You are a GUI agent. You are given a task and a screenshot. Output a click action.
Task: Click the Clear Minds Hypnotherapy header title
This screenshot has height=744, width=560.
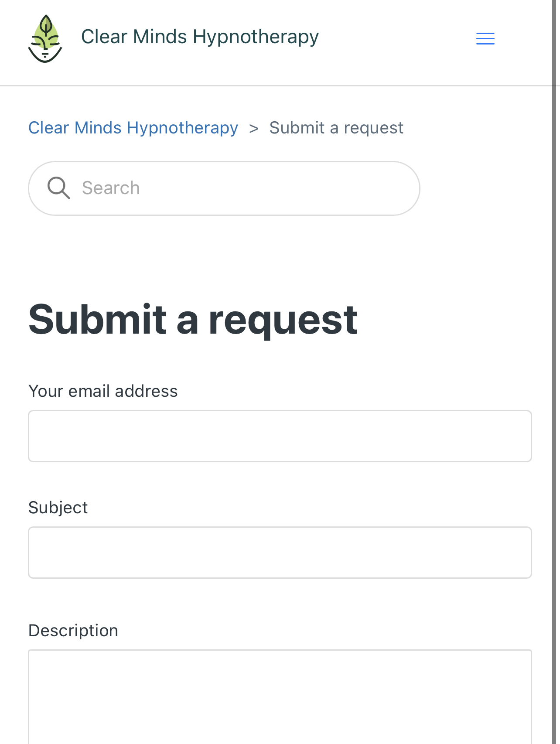click(x=200, y=37)
